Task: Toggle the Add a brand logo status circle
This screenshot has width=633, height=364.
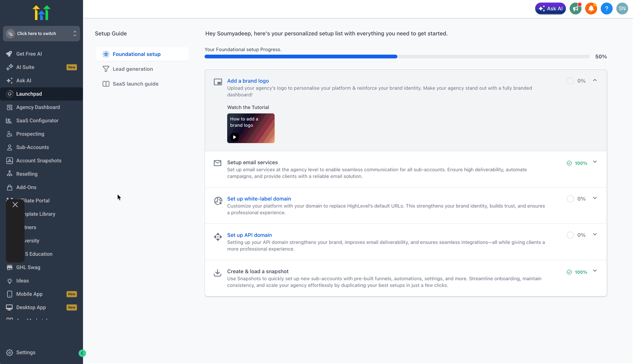Action: (570, 81)
